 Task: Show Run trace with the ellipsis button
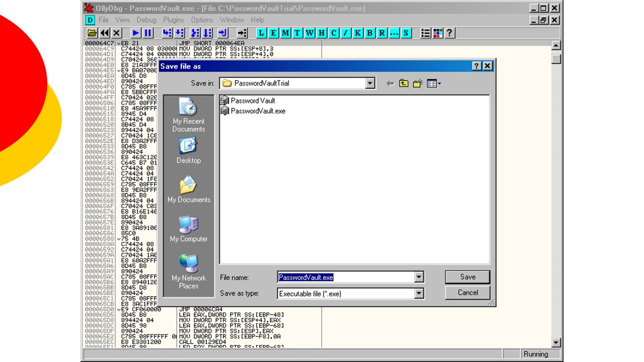click(x=394, y=33)
